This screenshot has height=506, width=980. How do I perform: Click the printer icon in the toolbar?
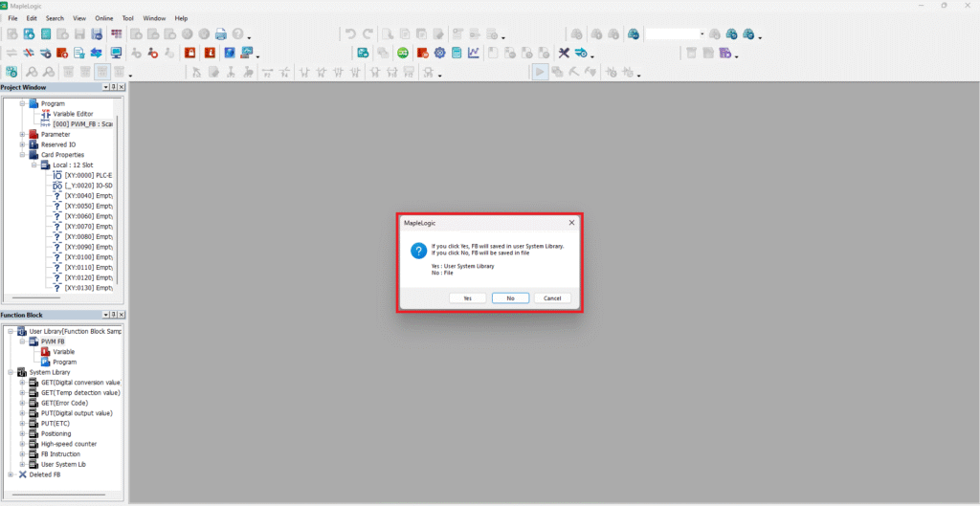click(x=221, y=34)
